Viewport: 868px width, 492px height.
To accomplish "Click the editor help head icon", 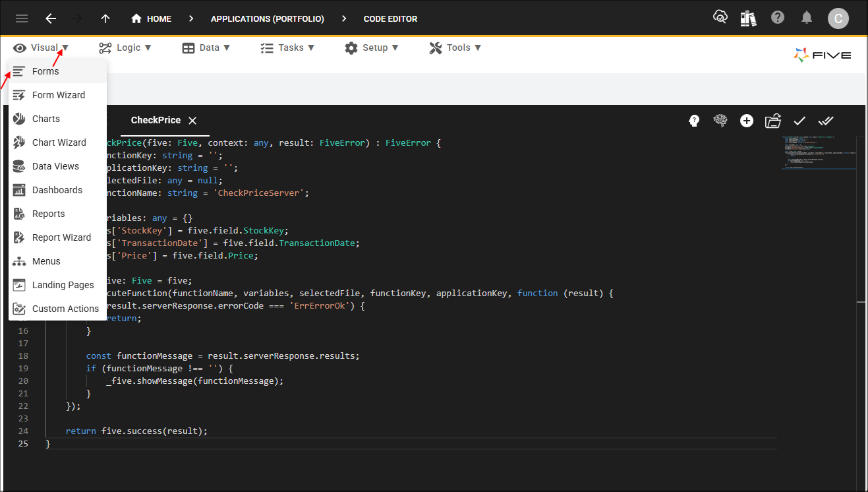I will [x=693, y=121].
